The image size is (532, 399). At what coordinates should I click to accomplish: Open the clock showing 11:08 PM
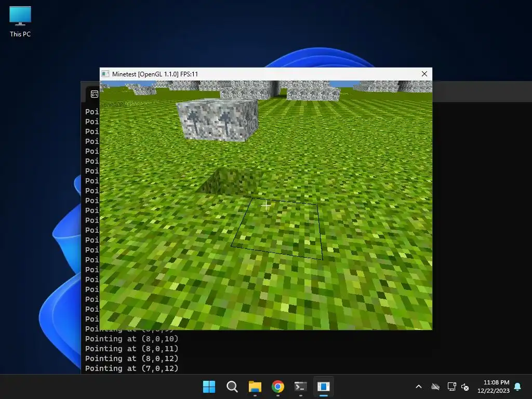click(x=494, y=387)
